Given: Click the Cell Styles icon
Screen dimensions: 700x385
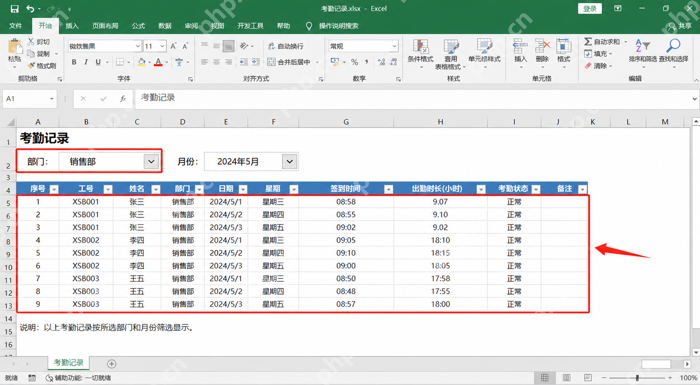Looking at the screenshot, I should click(x=484, y=47).
